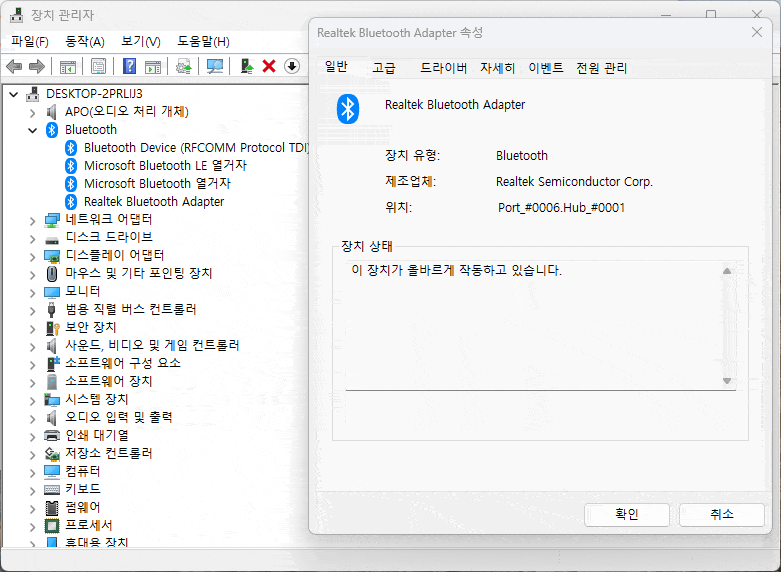Click the network adapters category icon
The width and height of the screenshot is (781, 572).
tap(52, 220)
